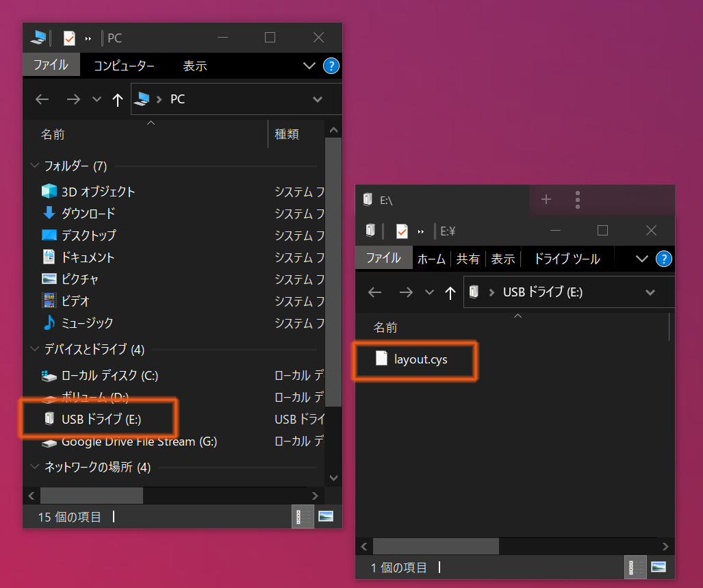Image resolution: width=703 pixels, height=588 pixels.
Task: Click the help icon in PC window
Action: pyautogui.click(x=331, y=66)
